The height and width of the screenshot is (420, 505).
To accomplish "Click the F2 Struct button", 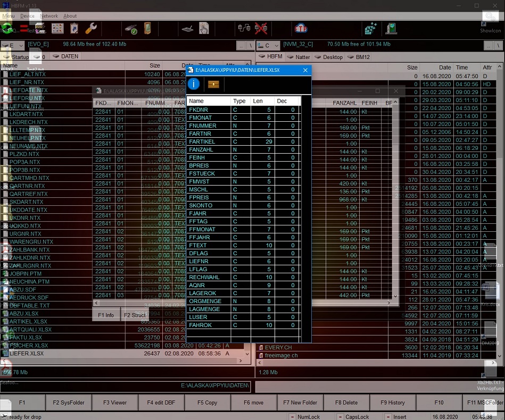I will [x=135, y=315].
